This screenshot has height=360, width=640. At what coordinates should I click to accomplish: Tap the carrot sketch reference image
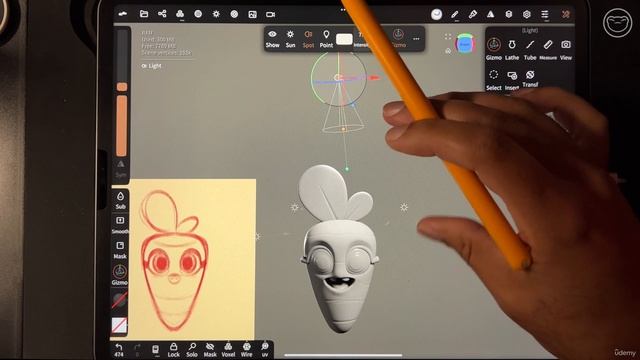point(183,259)
